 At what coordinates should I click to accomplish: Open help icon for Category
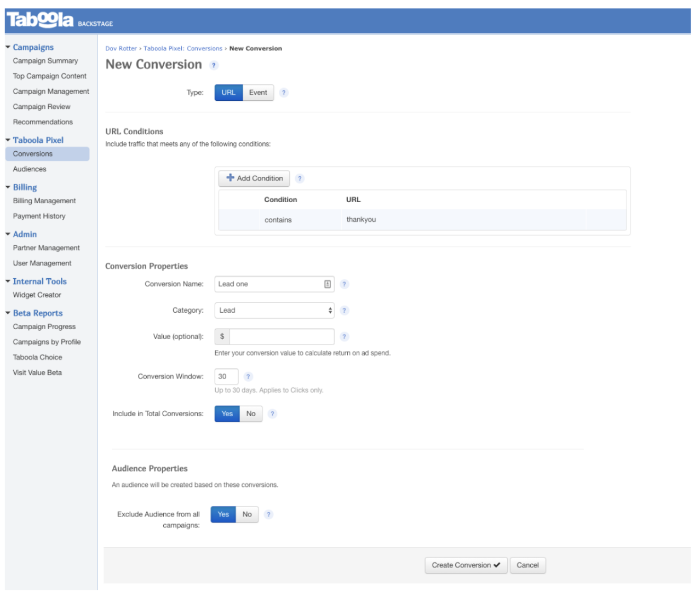(x=344, y=311)
